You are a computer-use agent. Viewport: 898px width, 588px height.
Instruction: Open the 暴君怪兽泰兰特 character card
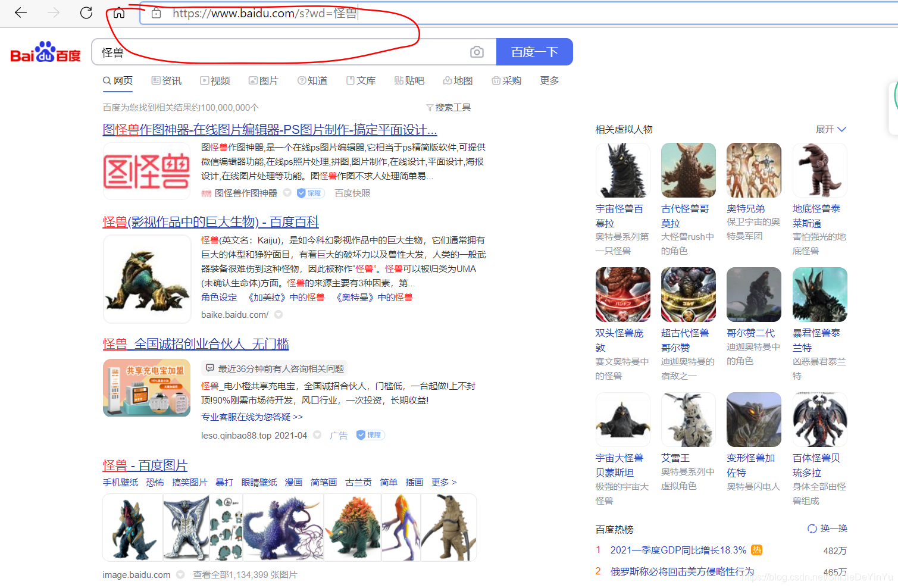point(819,324)
